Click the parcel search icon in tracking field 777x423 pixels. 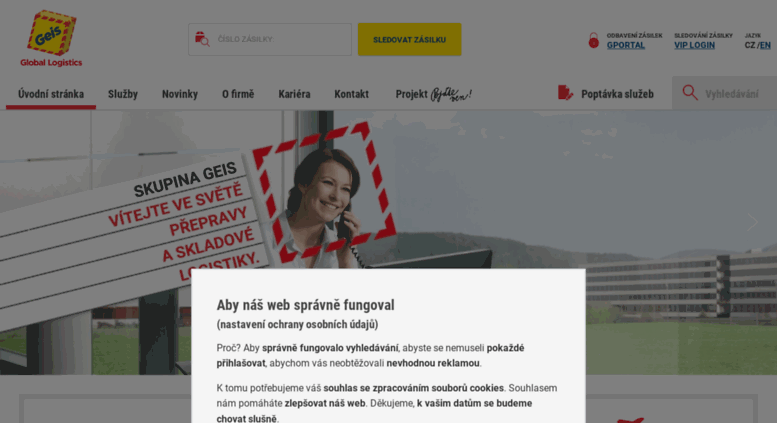202,39
